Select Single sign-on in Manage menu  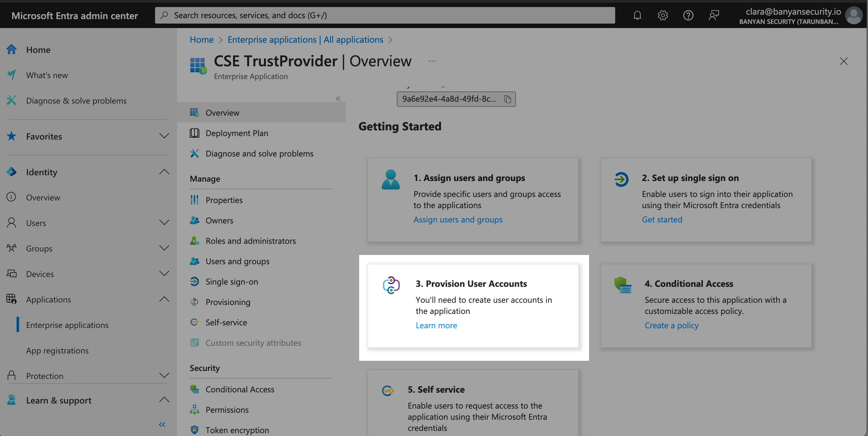click(231, 281)
